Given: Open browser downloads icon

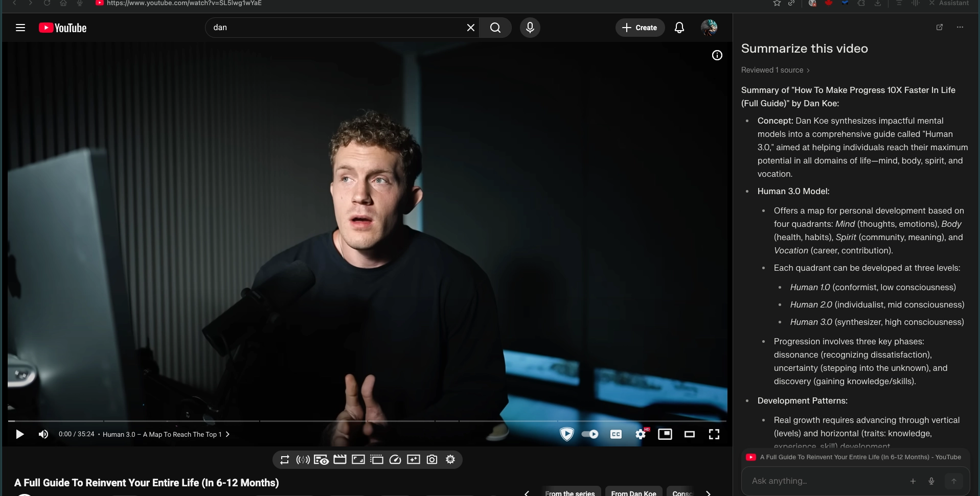Looking at the screenshot, I should click(x=878, y=3).
